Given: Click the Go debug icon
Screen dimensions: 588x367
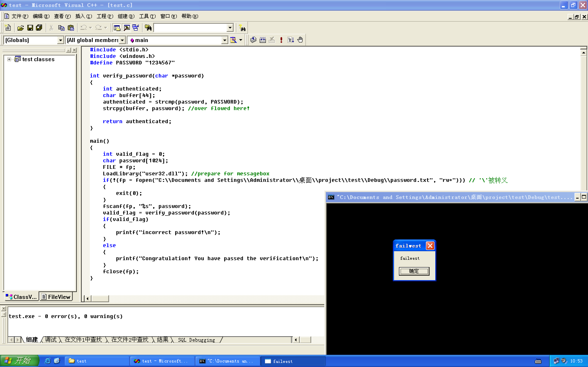Looking at the screenshot, I should tap(291, 40).
